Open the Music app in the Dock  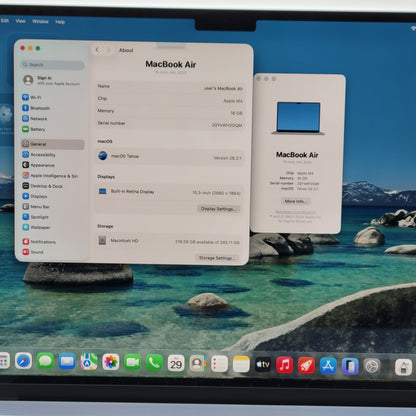(x=285, y=365)
